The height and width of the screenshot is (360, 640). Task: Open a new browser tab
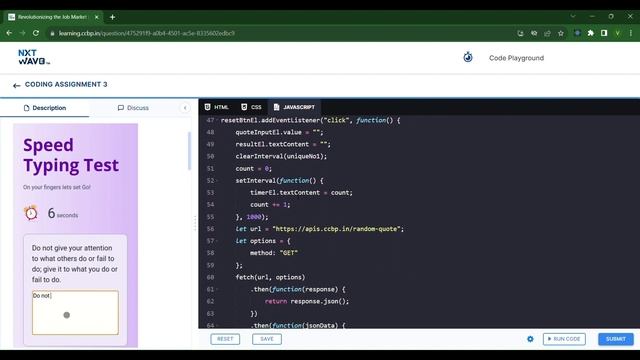pyautogui.click(x=112, y=17)
